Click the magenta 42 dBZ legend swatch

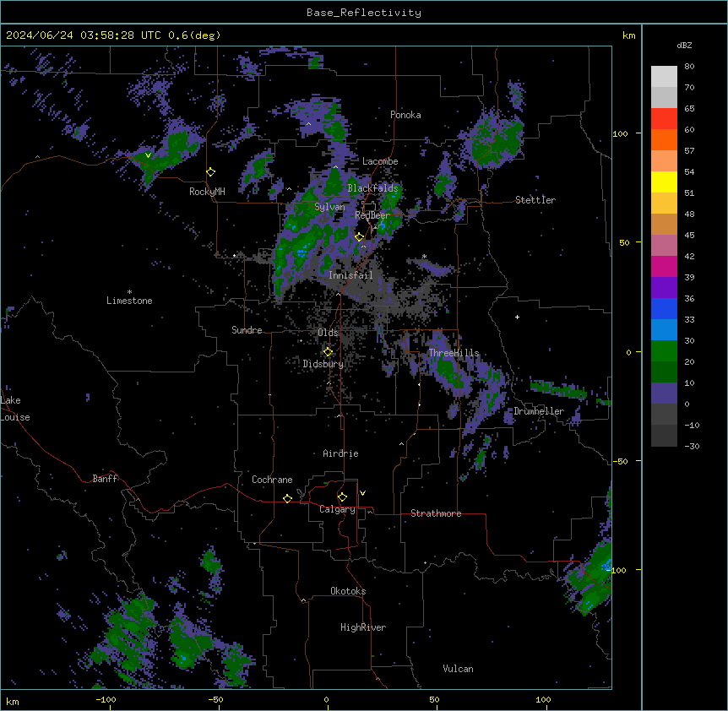(664, 266)
